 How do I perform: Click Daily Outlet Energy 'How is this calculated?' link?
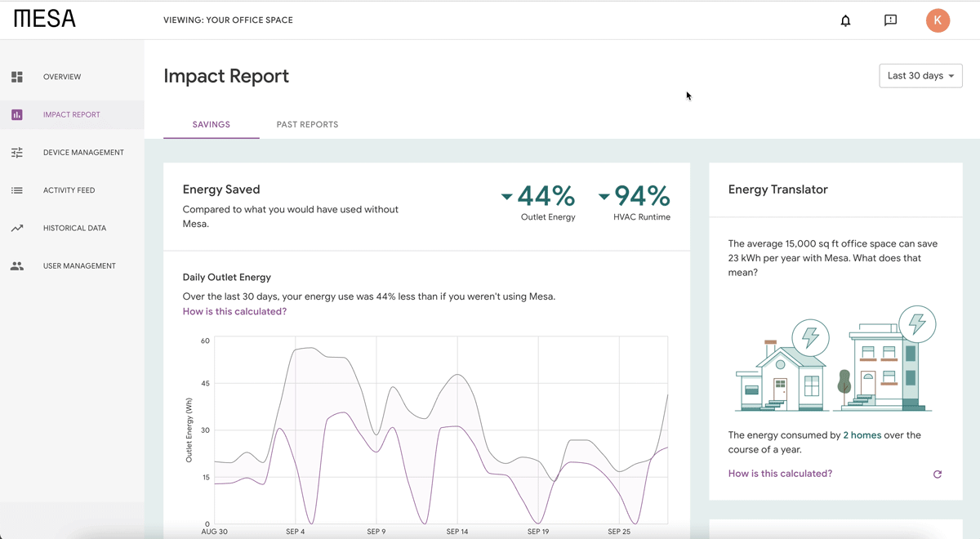(234, 311)
